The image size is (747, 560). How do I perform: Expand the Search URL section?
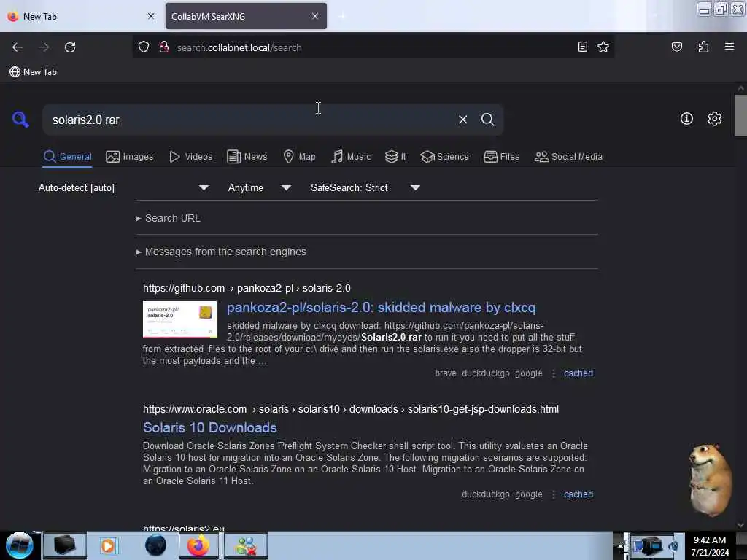pos(168,218)
